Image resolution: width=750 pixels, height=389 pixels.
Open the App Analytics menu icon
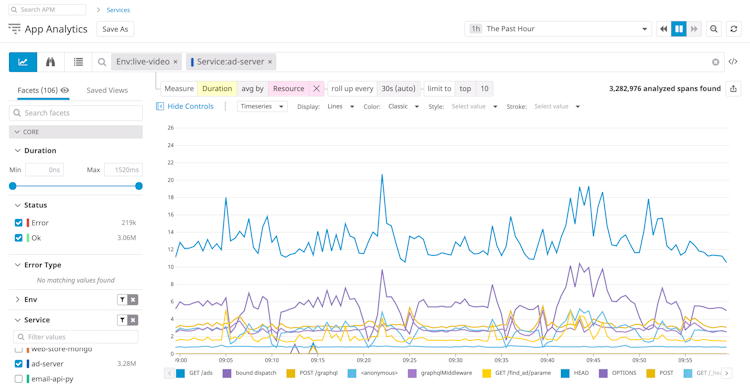pos(14,29)
